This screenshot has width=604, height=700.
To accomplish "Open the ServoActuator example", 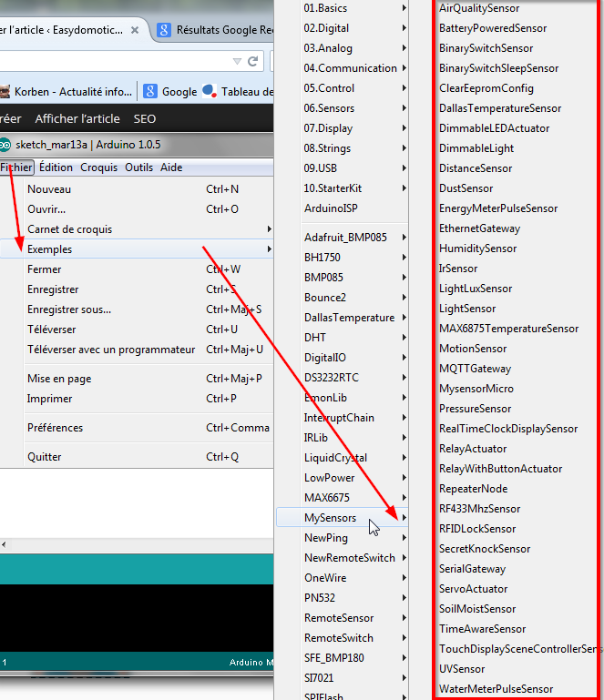I will click(x=473, y=589).
